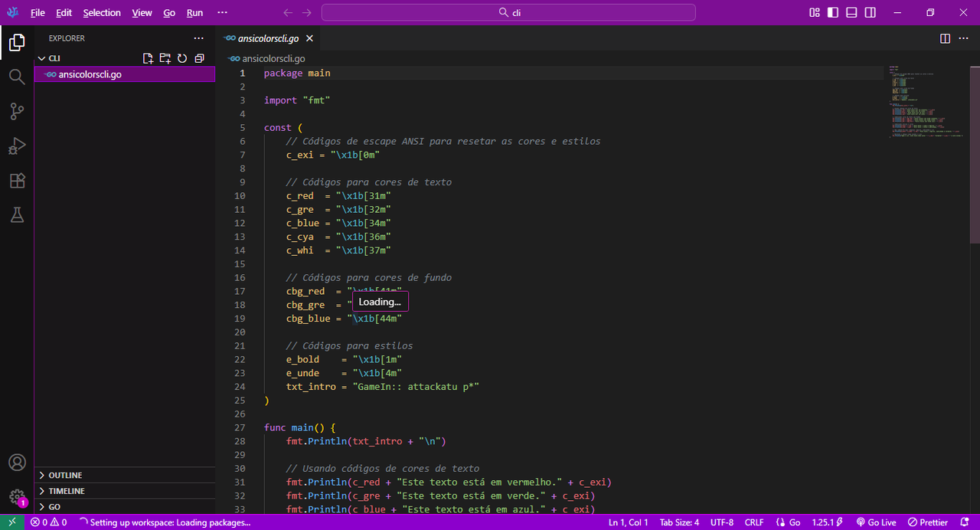Collapse all folders in Explorer
The height and width of the screenshot is (530, 980).
tap(199, 58)
